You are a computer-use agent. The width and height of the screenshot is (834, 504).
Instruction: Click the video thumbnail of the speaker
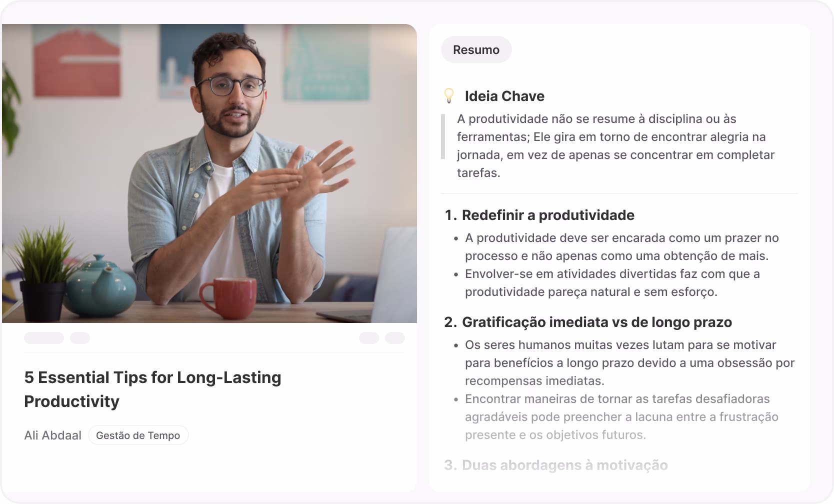click(x=209, y=173)
